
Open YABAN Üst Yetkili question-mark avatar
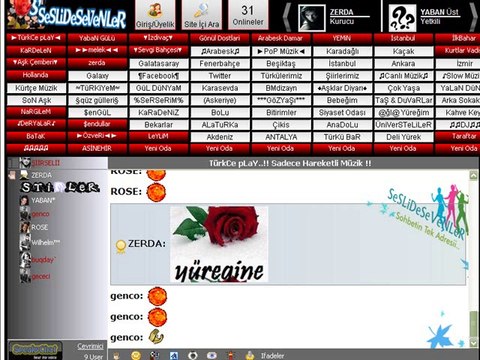tap(402, 18)
